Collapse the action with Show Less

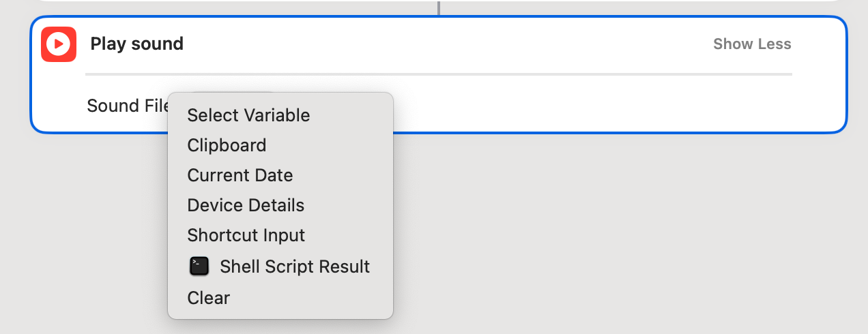pyautogui.click(x=752, y=44)
